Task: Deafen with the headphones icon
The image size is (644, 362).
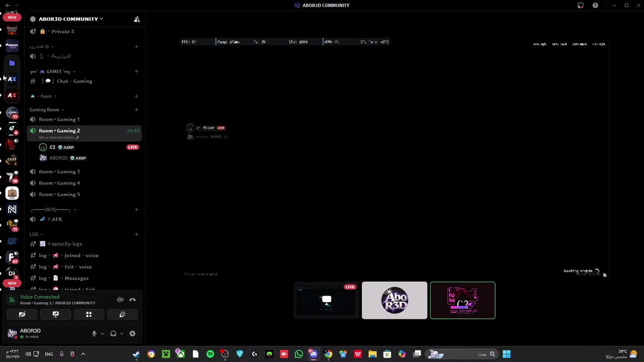Action: 113,333
